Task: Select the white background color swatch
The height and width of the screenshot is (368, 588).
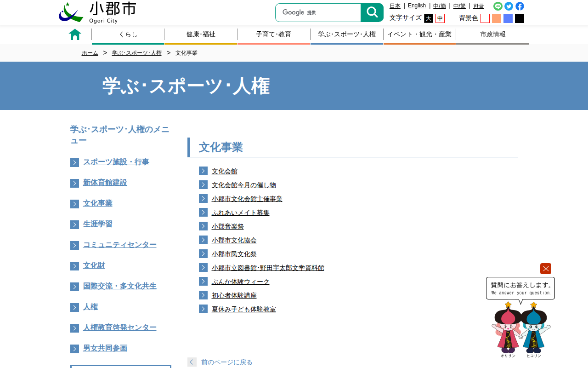Action: (x=485, y=18)
